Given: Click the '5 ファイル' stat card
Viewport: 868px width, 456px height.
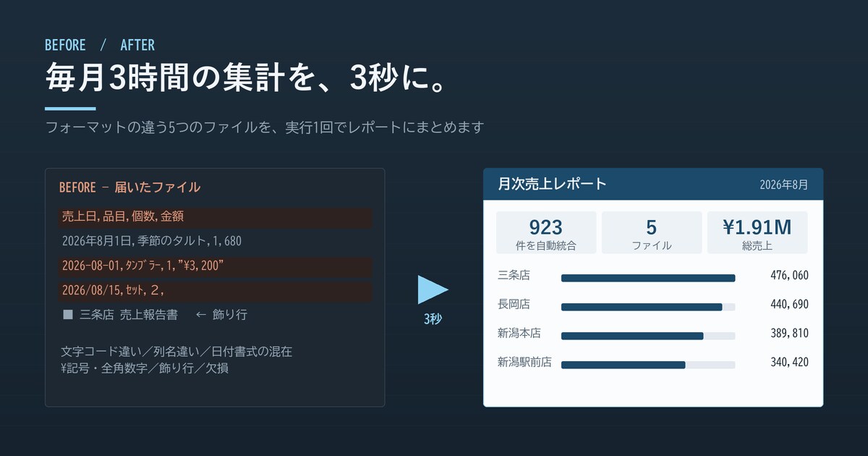Looking at the screenshot, I should click(x=652, y=232).
